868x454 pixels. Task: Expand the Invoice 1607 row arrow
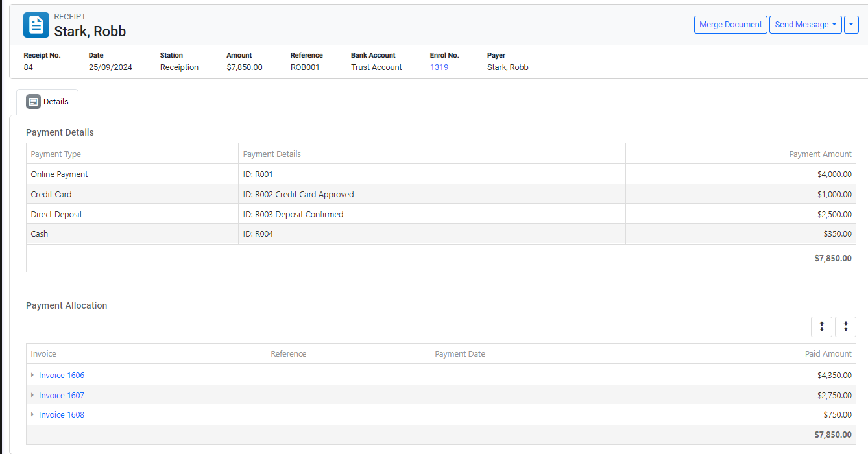[x=32, y=395]
